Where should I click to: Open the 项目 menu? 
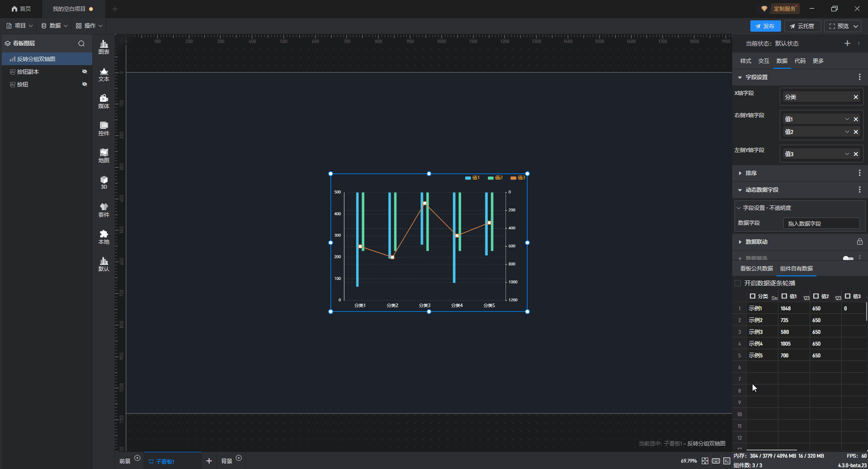tap(20, 26)
